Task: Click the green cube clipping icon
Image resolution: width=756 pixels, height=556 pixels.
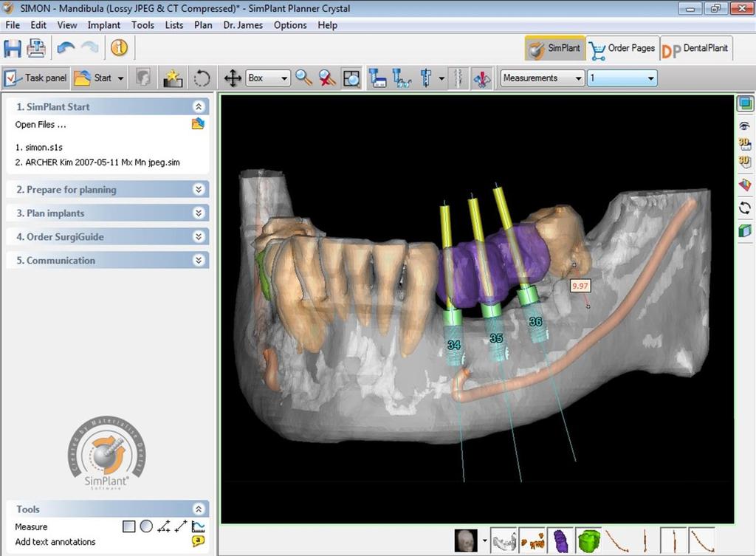Action: [745, 230]
